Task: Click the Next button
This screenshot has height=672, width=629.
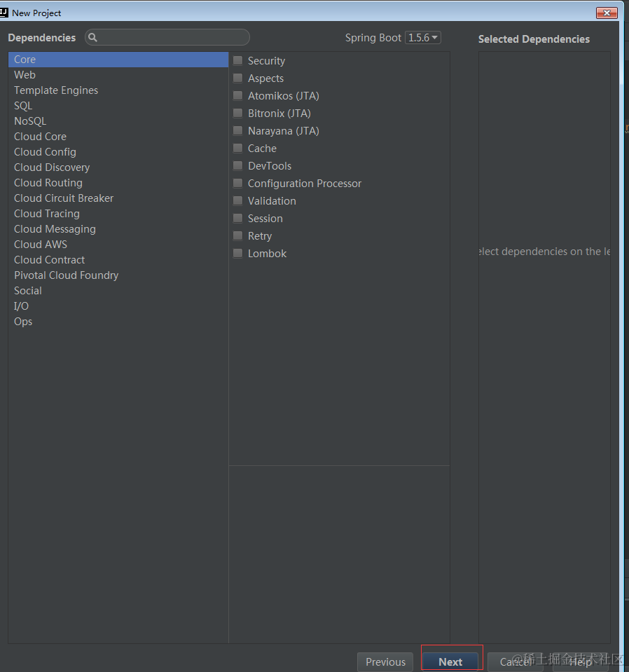Action: point(450,661)
